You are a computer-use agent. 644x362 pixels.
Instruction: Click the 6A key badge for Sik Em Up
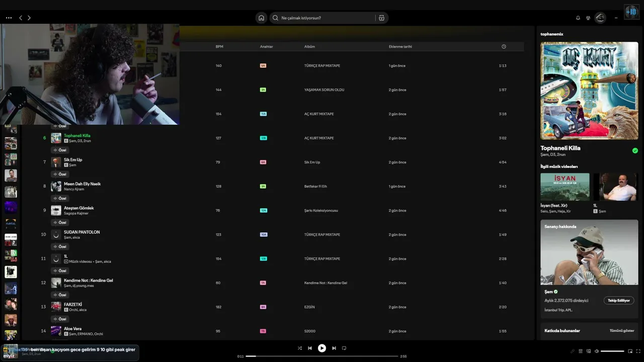[x=263, y=162]
